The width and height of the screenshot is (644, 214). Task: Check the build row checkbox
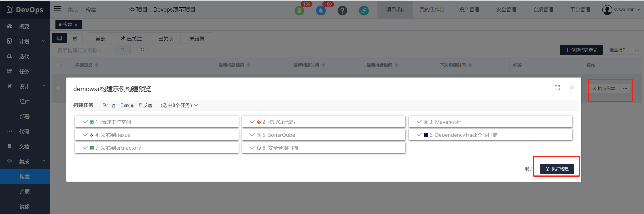point(58,88)
